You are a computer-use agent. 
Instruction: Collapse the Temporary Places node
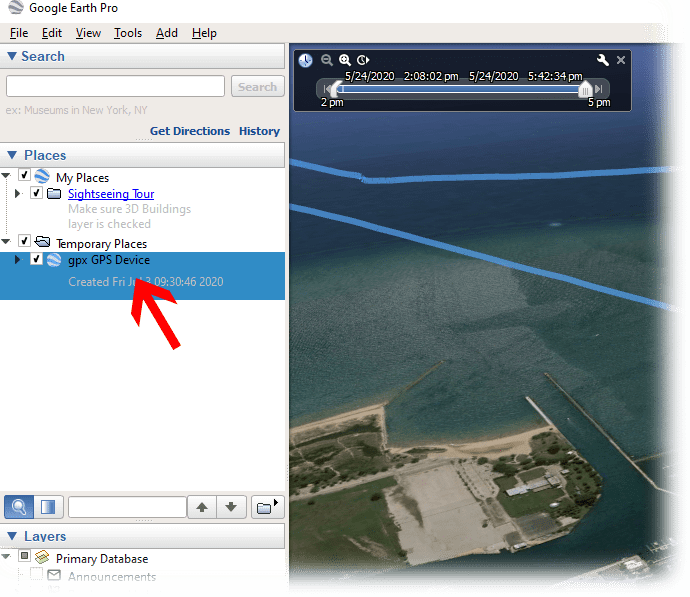coord(6,242)
